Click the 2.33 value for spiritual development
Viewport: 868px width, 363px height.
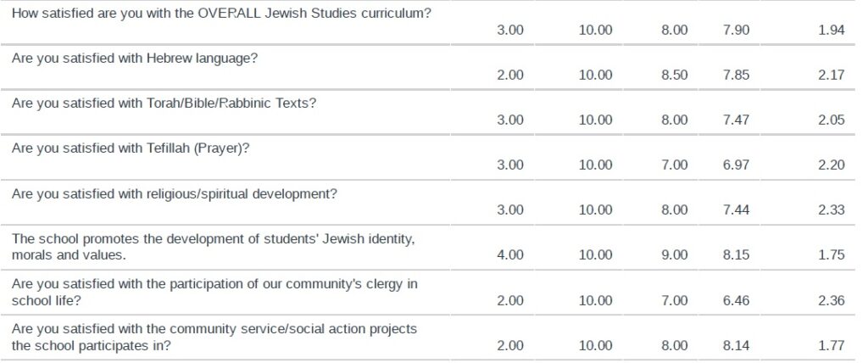point(832,209)
